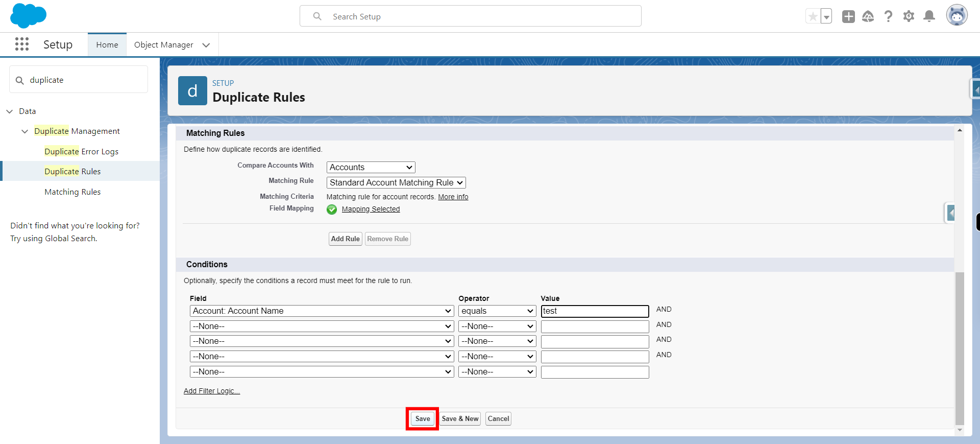
Task: Open the Help question mark icon
Action: coord(888,16)
